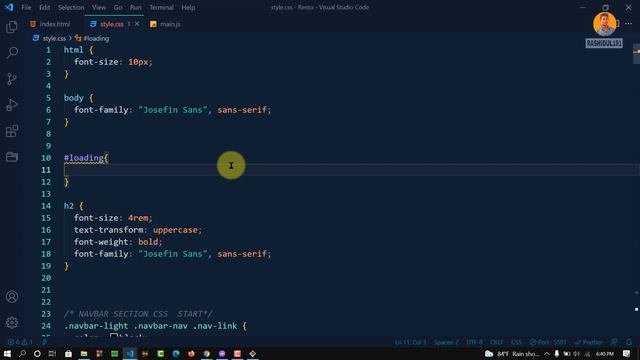Change the UTF-8 encoding selector
The height and width of the screenshot is (360, 640).
pyautogui.click(x=474, y=342)
